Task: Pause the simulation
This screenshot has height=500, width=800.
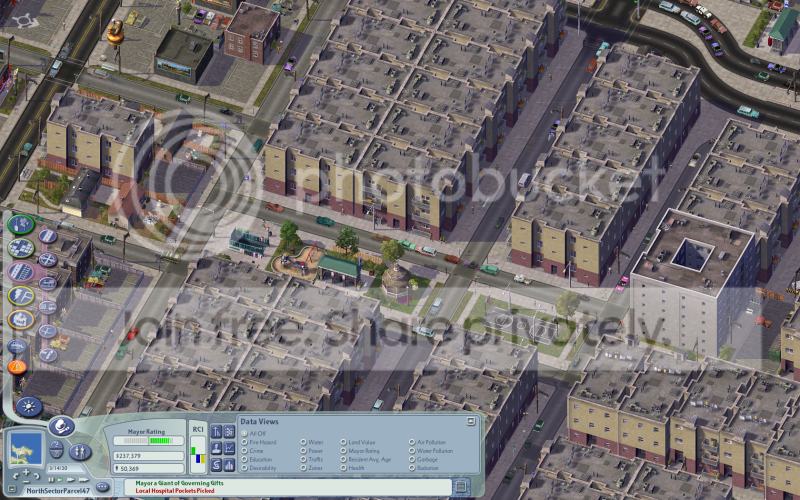Action: 51,480
